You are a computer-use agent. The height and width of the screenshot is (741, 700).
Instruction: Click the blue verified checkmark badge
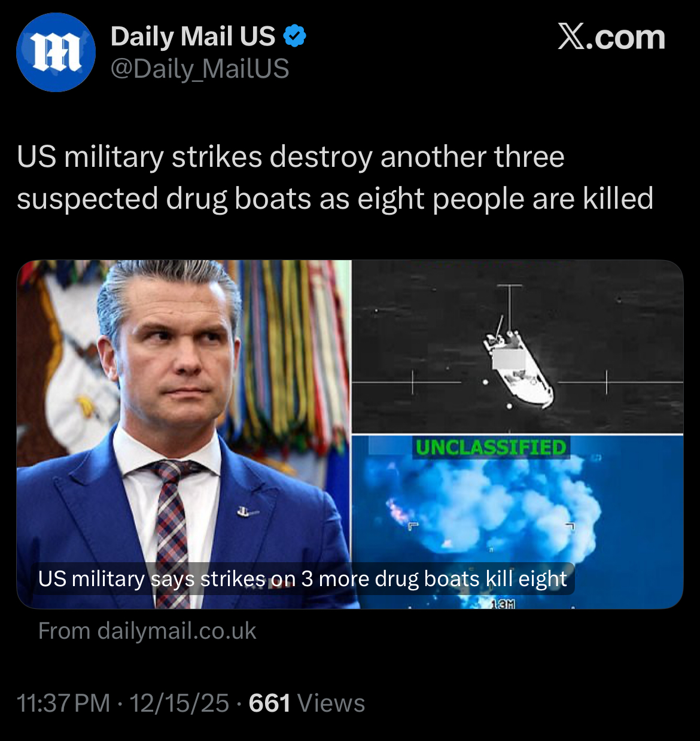(x=294, y=37)
